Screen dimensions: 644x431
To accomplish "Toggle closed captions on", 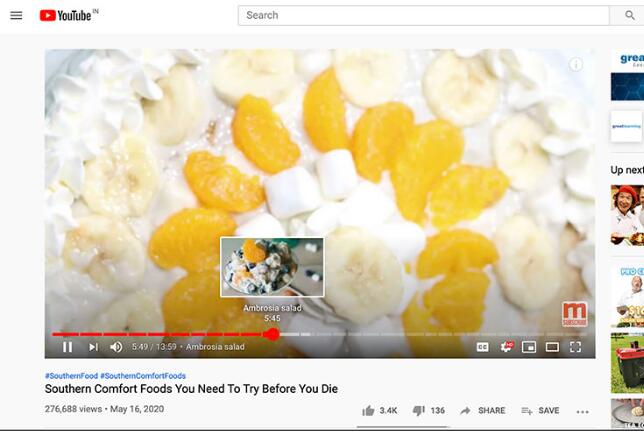I will pyautogui.click(x=483, y=347).
